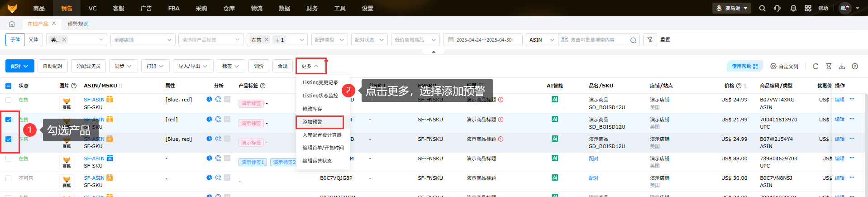Check the 739804629703 row checkbox
The width and height of the screenshot is (868, 197).
point(8,159)
